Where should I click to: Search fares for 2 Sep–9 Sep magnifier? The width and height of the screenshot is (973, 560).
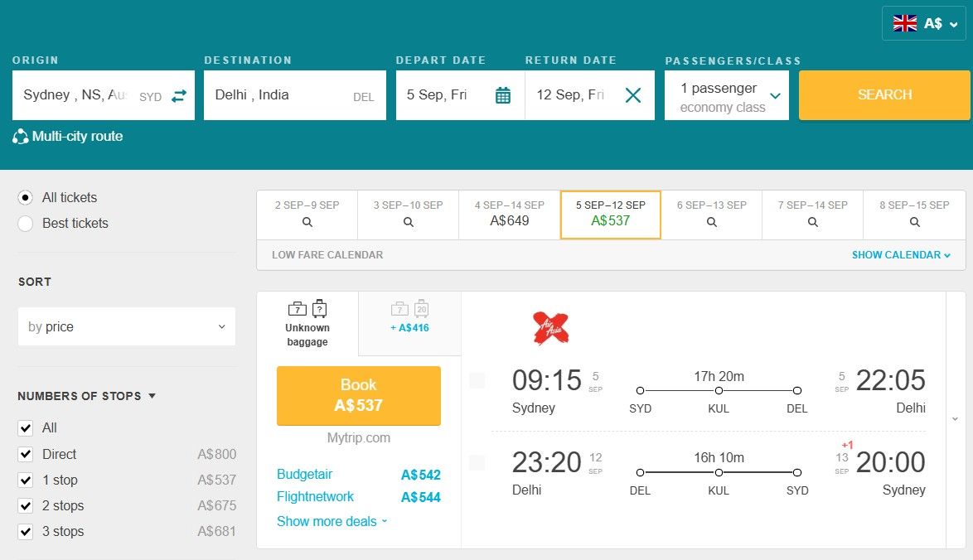coord(307,222)
